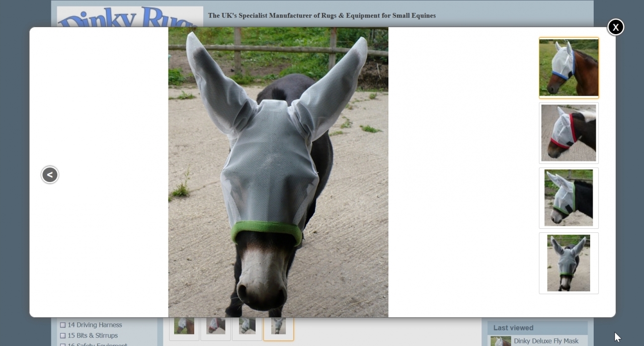Image resolution: width=644 pixels, height=346 pixels.
Task: Click the large donkey fly mask photo
Action: coord(278,172)
